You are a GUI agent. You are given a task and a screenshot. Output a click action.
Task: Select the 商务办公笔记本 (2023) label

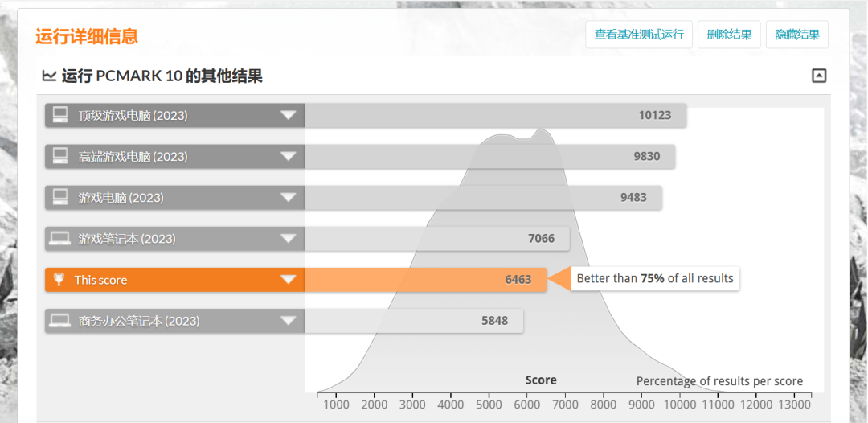(139, 321)
